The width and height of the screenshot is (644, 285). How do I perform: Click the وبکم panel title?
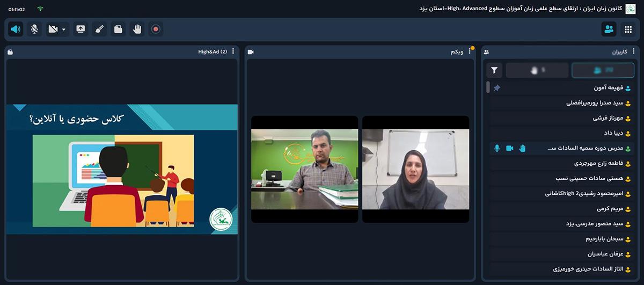457,52
